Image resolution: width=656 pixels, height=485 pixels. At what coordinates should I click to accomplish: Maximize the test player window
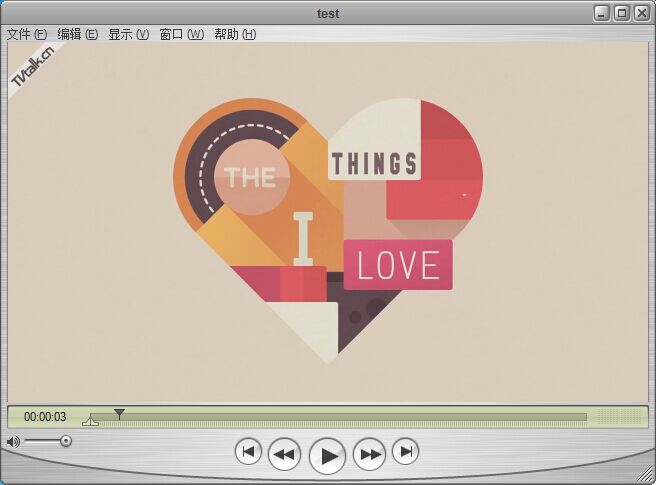622,13
